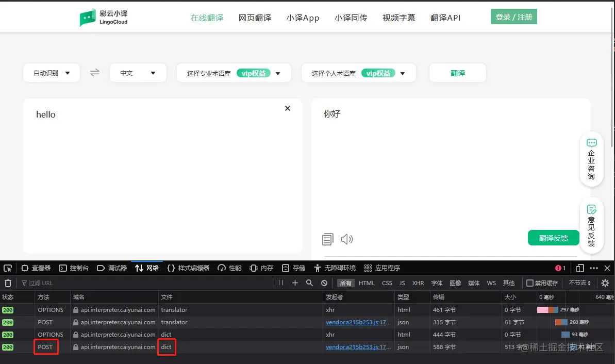This screenshot has height=364, width=615.
Task: Clear network requests with the trash icon
Action: (8, 283)
